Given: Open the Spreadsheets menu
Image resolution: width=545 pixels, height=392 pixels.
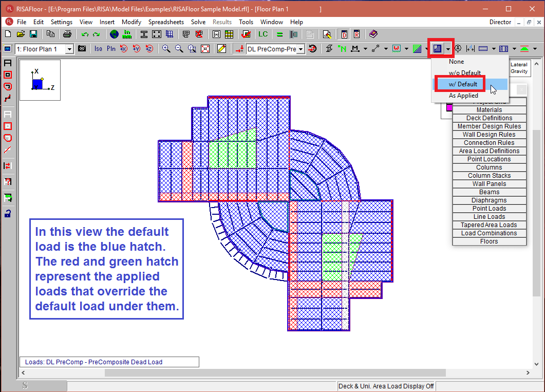Looking at the screenshot, I should pyautogui.click(x=166, y=22).
